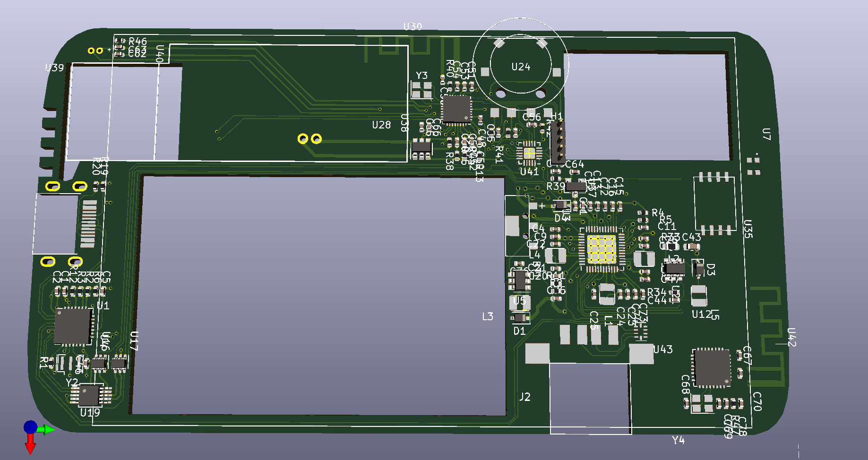The image size is (868, 460).
Task: Click the Y4 label below the board
Action: 679,440
